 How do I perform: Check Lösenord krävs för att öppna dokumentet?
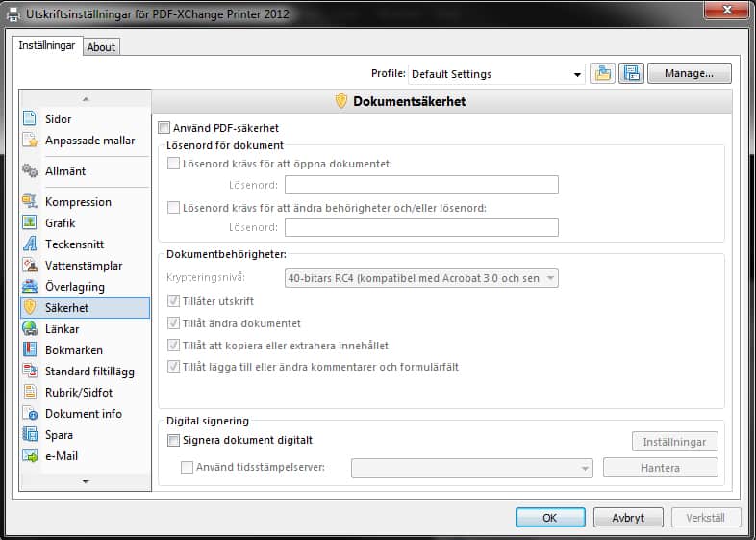pos(173,163)
